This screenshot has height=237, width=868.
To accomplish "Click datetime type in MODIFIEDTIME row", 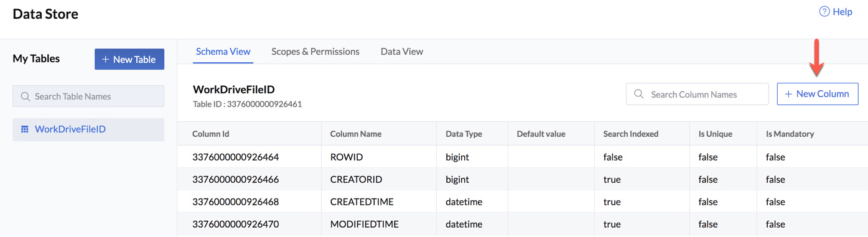I will 464,224.
